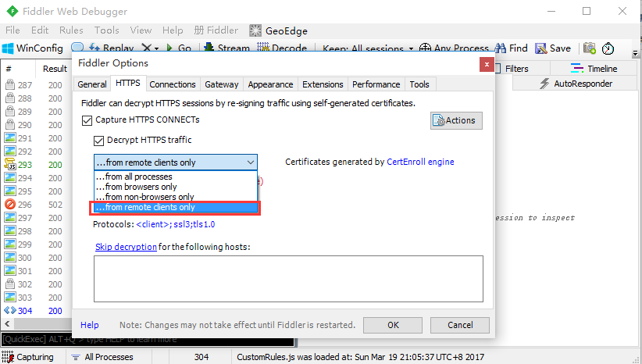Open the File menu
Screen dimensions: 642x364
click(12, 30)
